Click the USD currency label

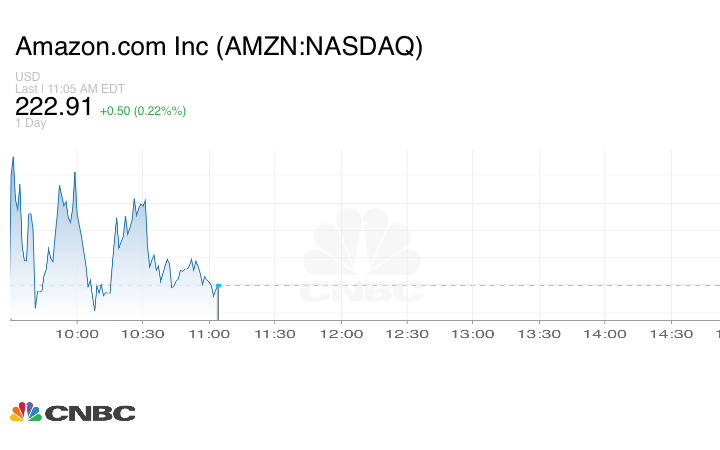pos(27,77)
